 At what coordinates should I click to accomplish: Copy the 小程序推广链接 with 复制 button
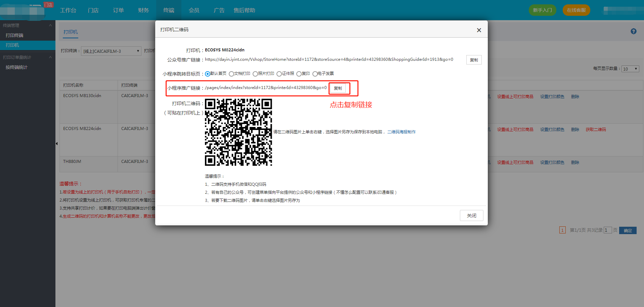[x=338, y=88]
